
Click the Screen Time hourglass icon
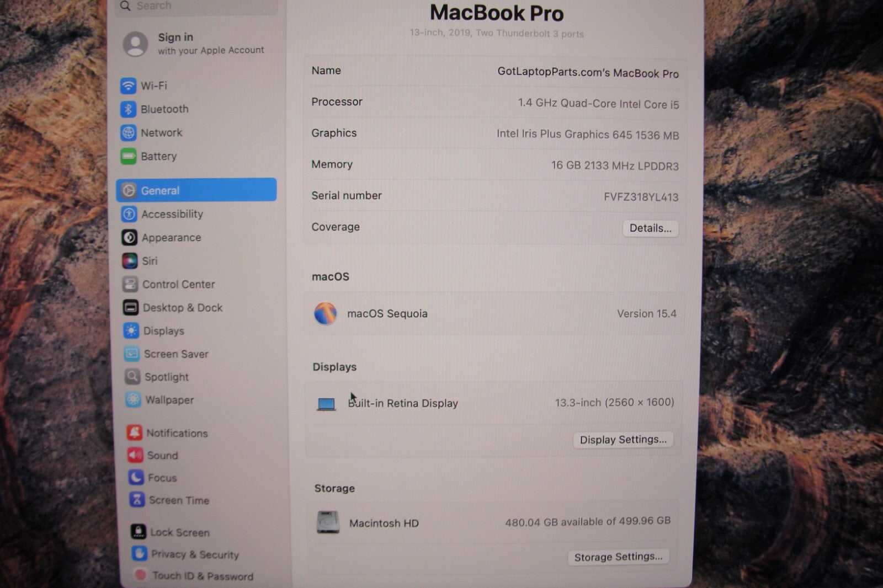coord(136,500)
